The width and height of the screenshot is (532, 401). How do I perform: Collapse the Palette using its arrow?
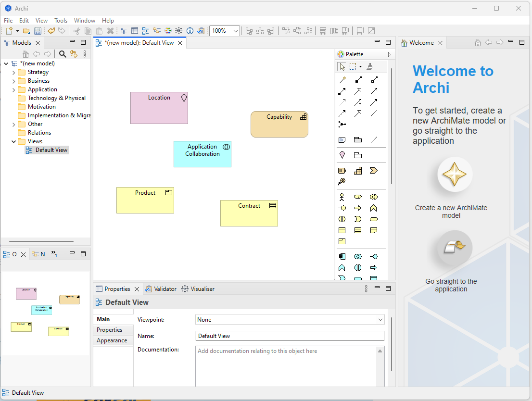(390, 54)
